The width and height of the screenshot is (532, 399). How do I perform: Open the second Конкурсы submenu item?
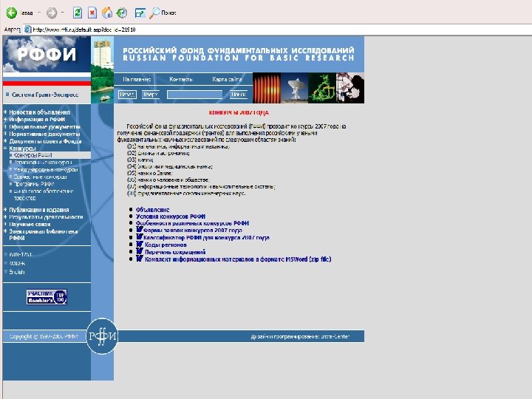[x=43, y=162]
